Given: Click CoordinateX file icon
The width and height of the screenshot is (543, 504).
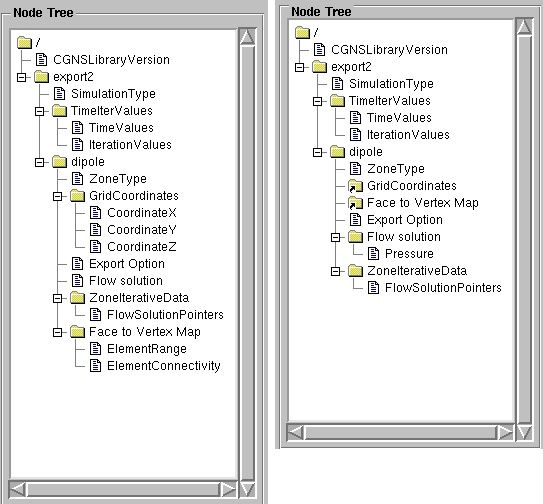Looking at the screenshot, I should pos(96,213).
